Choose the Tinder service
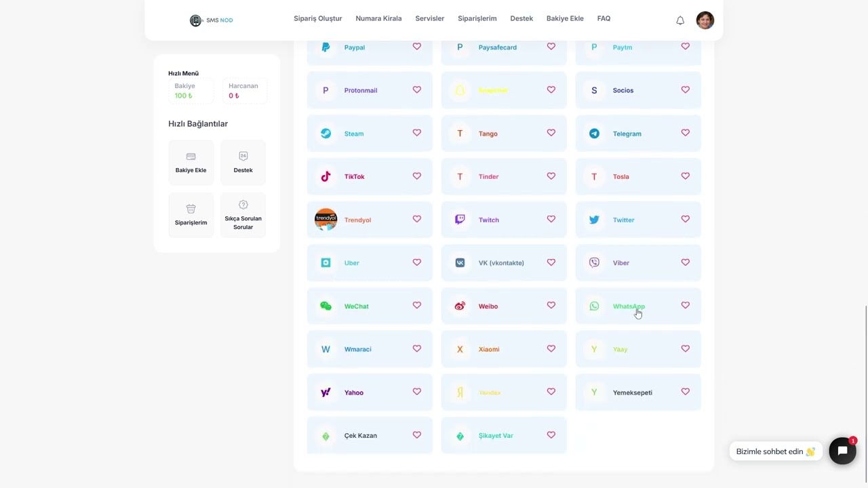This screenshot has height=488, width=868. click(x=504, y=176)
